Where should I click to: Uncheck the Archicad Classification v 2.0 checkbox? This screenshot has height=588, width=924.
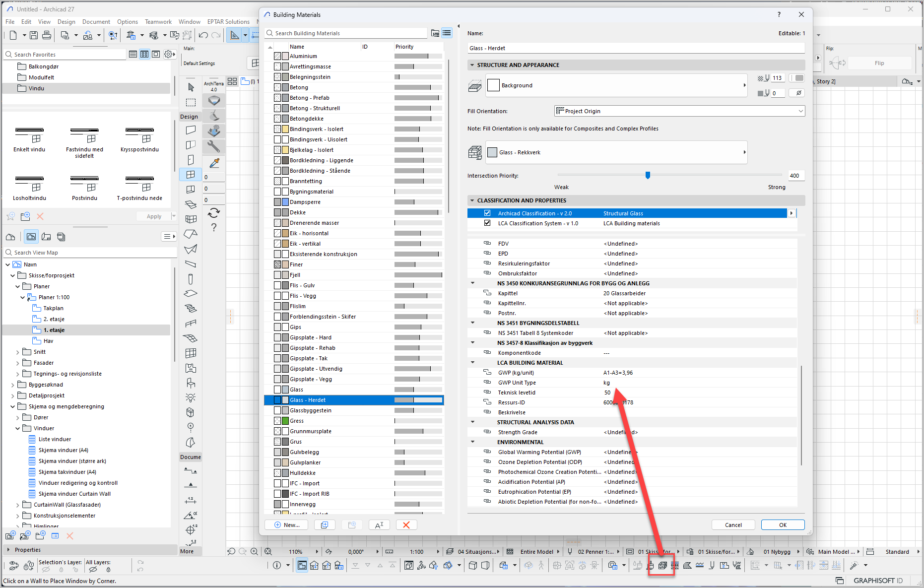pyautogui.click(x=487, y=213)
